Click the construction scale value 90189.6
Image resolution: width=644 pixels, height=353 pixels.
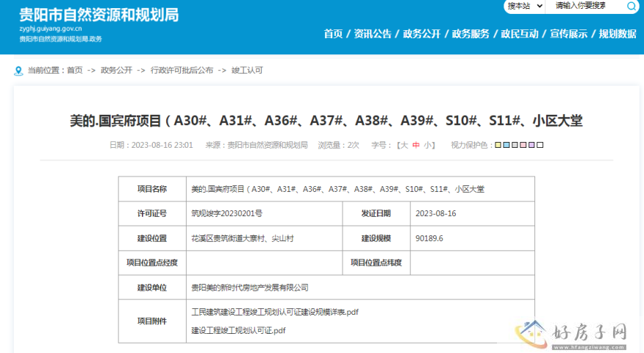click(429, 238)
